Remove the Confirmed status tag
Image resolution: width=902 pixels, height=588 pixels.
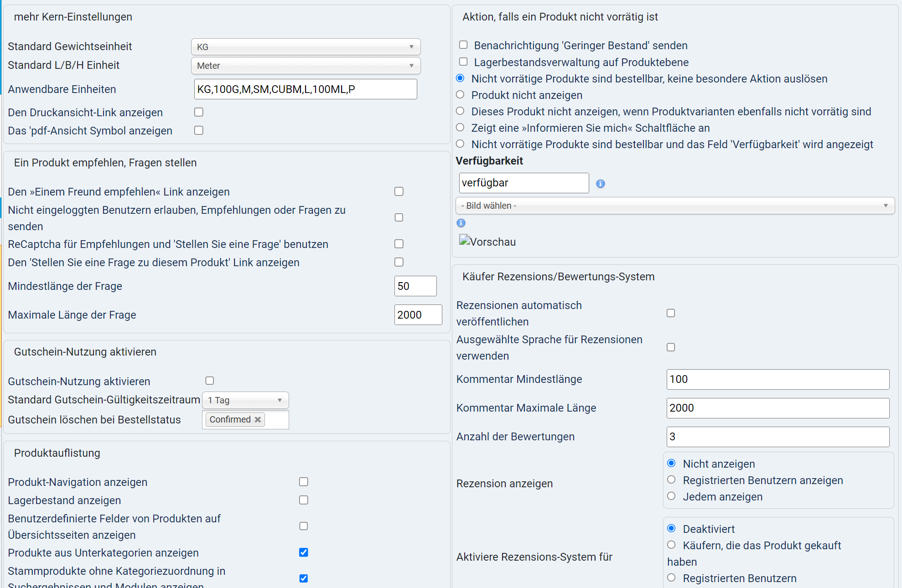coord(258,419)
